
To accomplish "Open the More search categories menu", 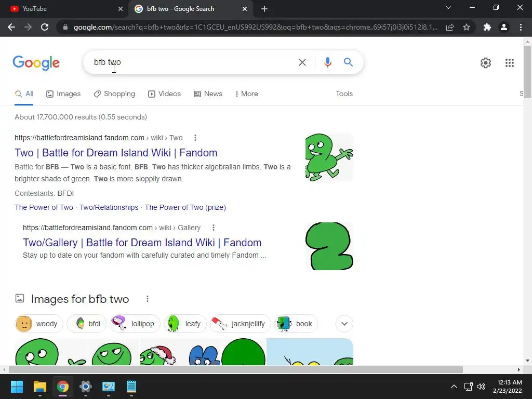I will (246, 94).
